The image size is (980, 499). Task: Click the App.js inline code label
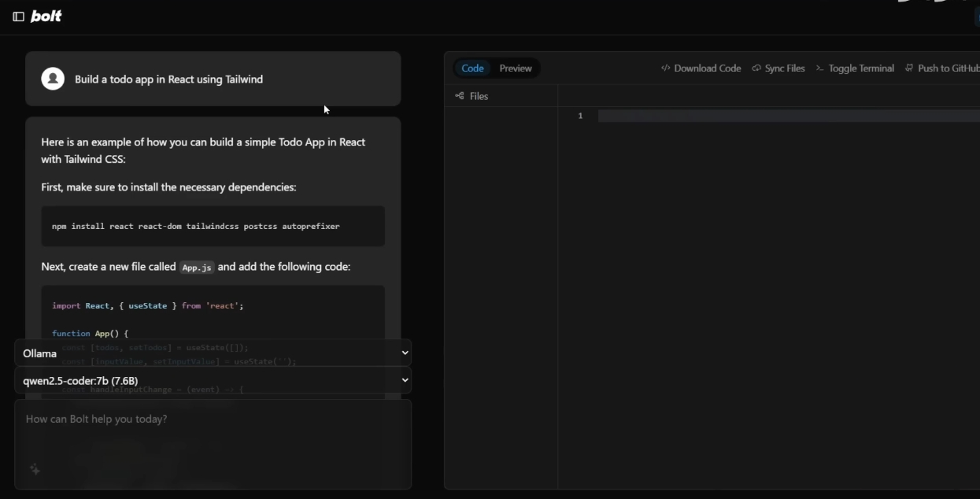point(196,268)
